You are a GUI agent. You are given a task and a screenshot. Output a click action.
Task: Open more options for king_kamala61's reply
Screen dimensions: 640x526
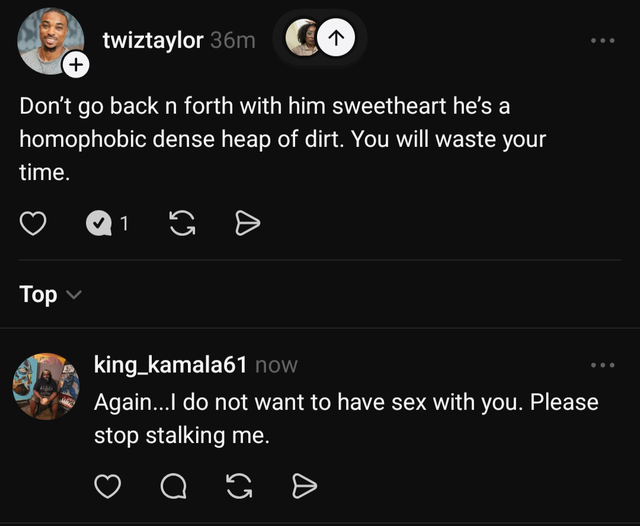pyautogui.click(x=603, y=365)
